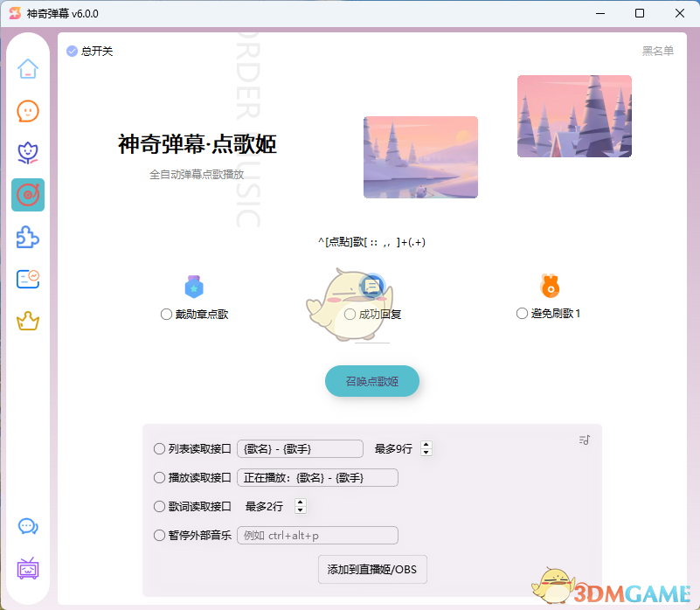Click the ctrl+alt+p hotkey input field
This screenshot has height=610, width=700.
(317, 536)
